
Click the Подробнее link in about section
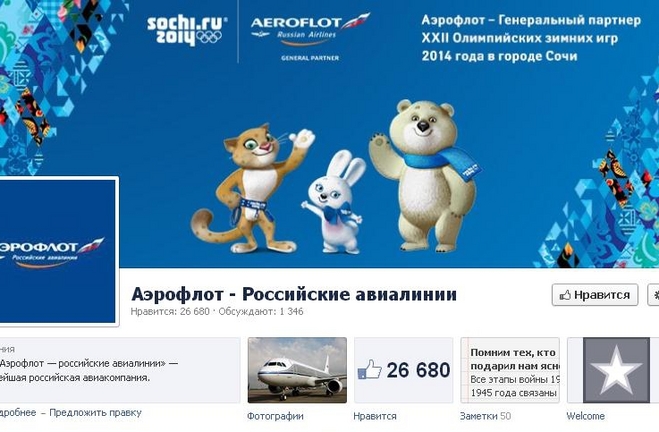pos(18,413)
